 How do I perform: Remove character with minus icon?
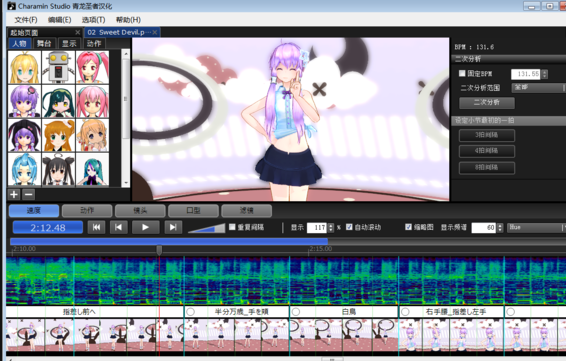(x=29, y=194)
